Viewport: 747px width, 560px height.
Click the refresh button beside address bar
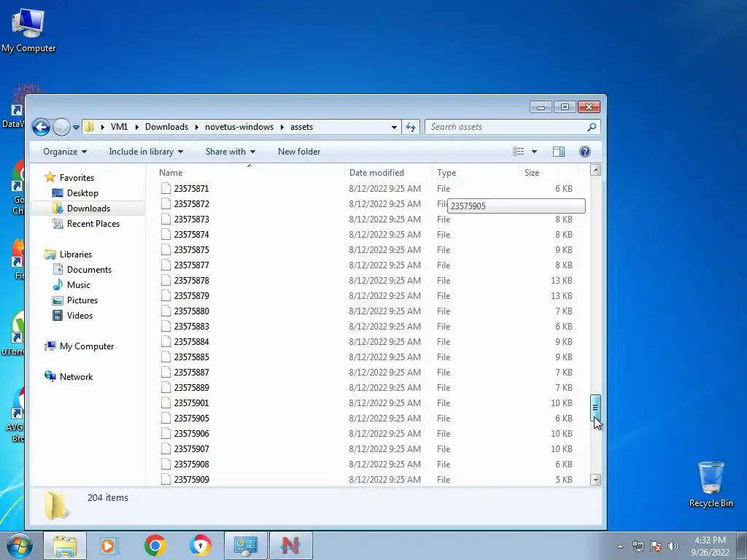click(x=411, y=127)
